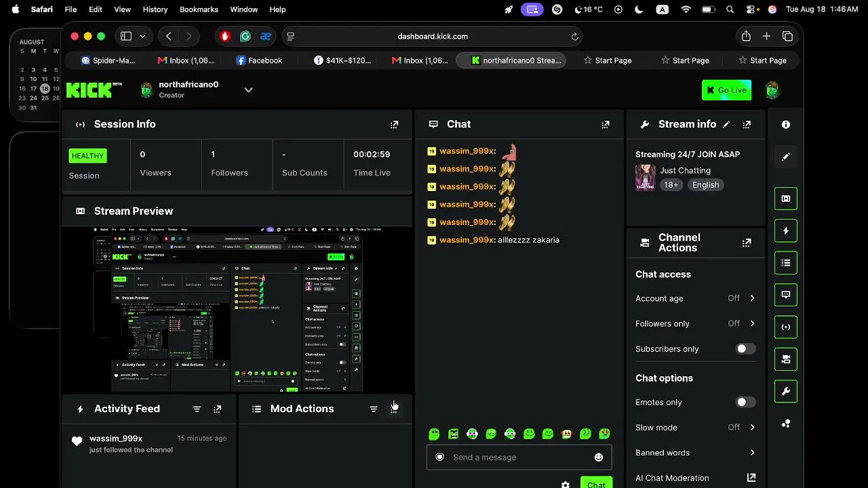The width and height of the screenshot is (868, 488).
Task: Open chat settings gear icon
Action: pyautogui.click(x=566, y=485)
